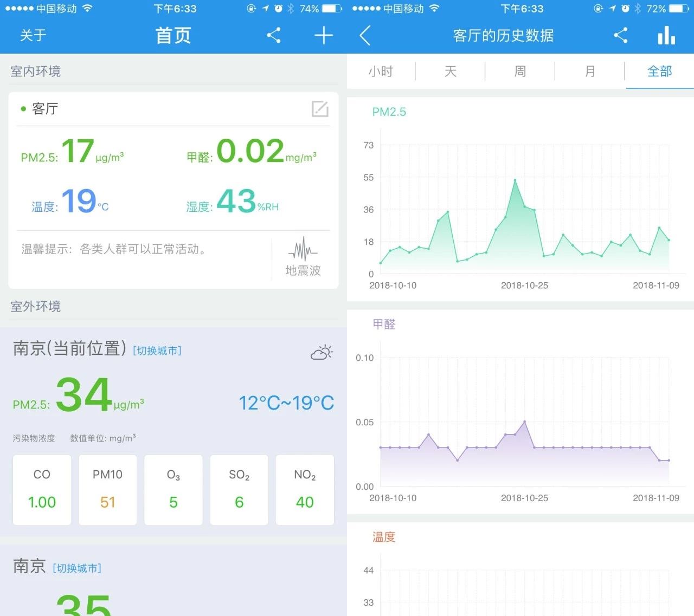Tap the edit icon on 客厅 card
This screenshot has width=694, height=616.
(x=320, y=109)
